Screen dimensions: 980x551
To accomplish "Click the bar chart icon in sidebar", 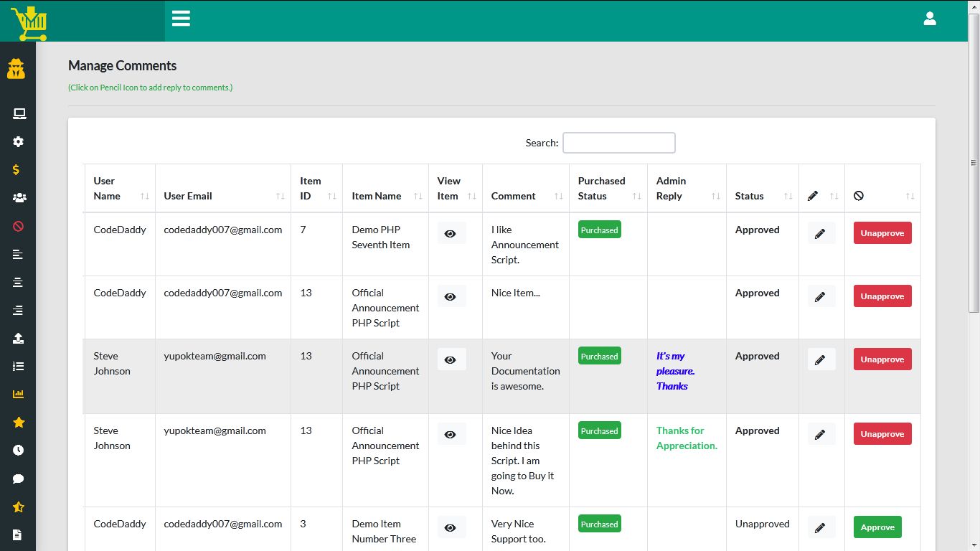I will pyautogui.click(x=19, y=394).
